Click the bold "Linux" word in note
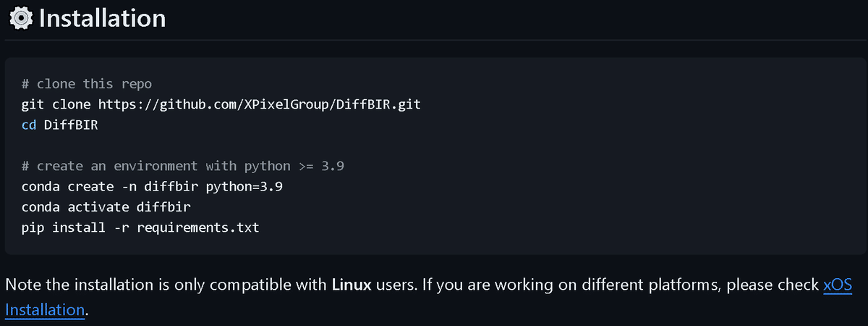 (352, 285)
